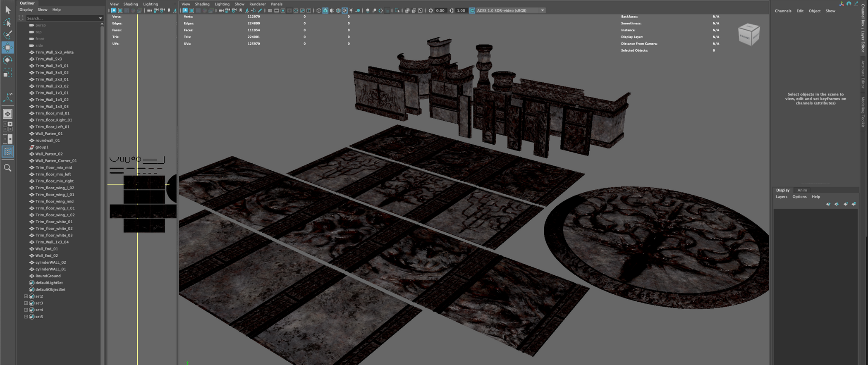Toggle use all lights bulb icon
The width and height of the screenshot is (868, 365).
click(x=351, y=11)
